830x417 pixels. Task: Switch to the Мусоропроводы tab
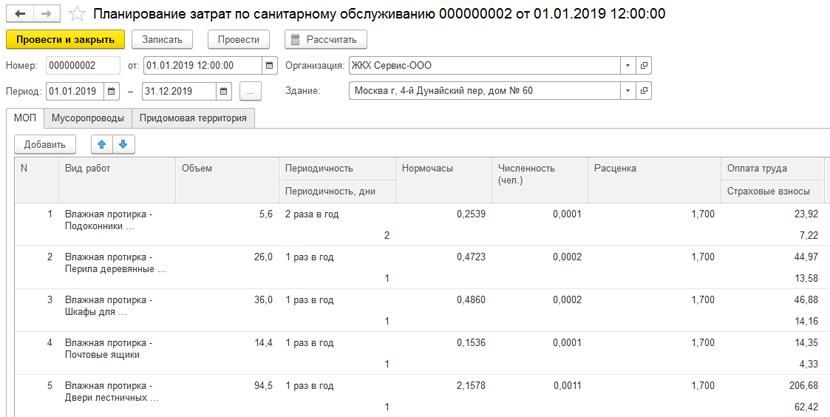88,118
